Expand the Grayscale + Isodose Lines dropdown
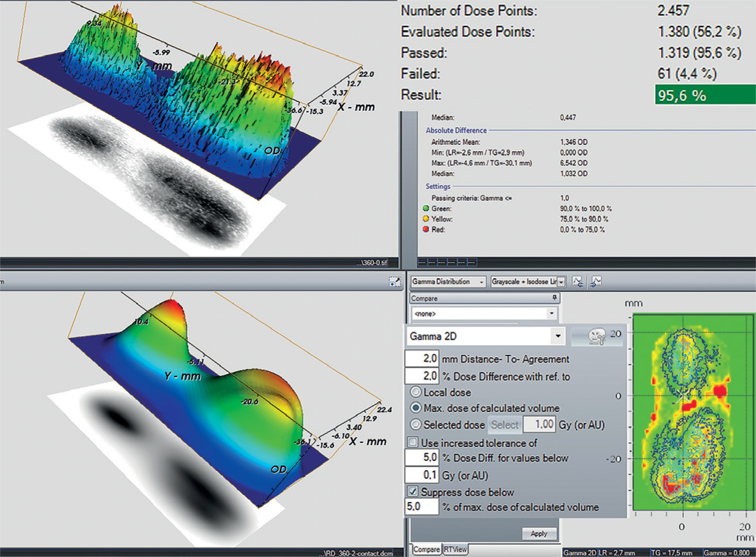756x557 pixels. click(561, 282)
